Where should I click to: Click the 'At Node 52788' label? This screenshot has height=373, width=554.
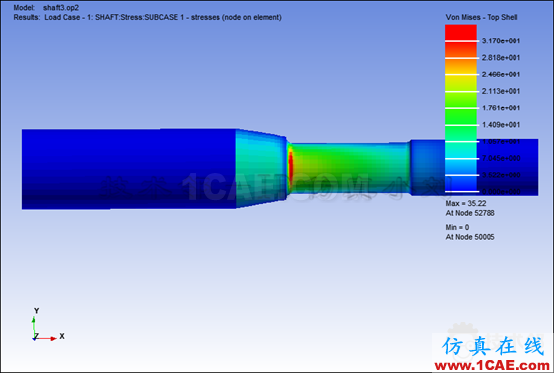point(470,213)
